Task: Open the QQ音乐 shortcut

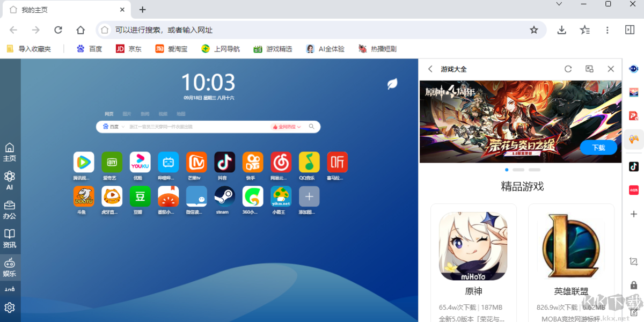Action: coord(309,162)
